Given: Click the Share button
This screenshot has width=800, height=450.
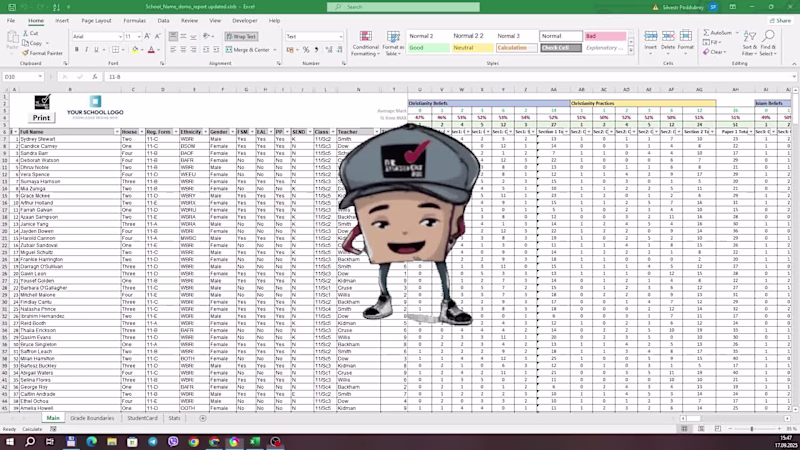Looking at the screenshot, I should 780,20.
